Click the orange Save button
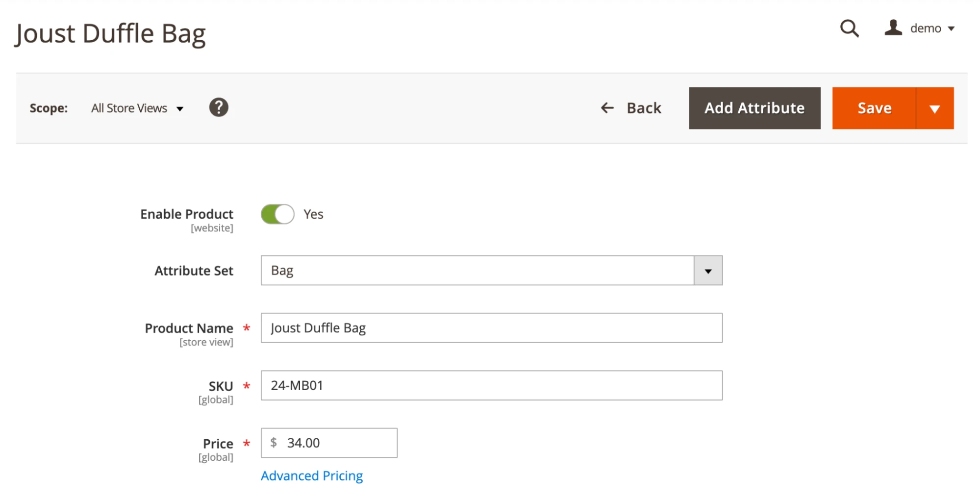Screen dimensions: 980x500 coord(874,108)
